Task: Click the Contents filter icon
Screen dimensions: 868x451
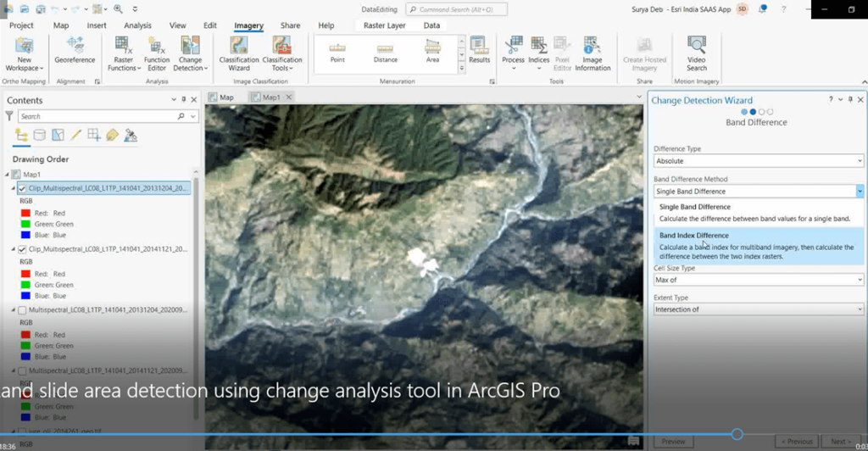Action: click(9, 116)
